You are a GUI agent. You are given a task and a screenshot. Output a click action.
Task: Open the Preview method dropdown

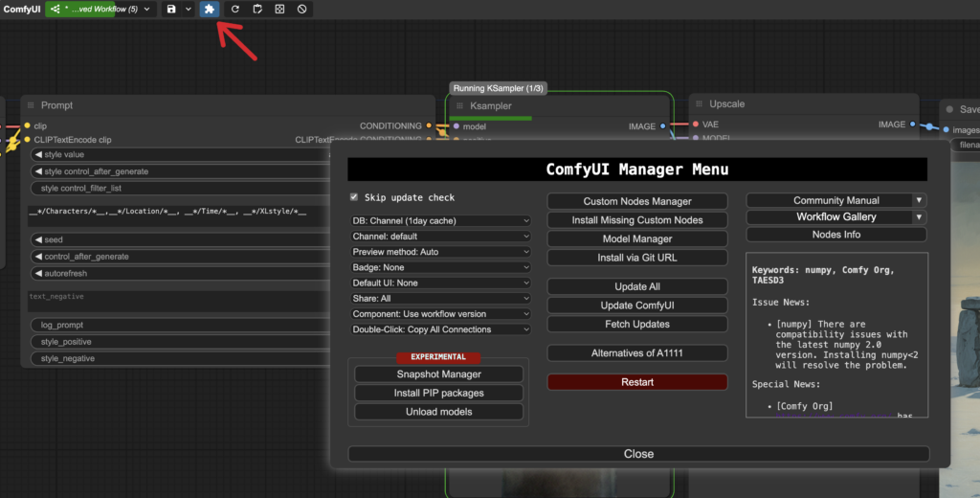tap(440, 252)
